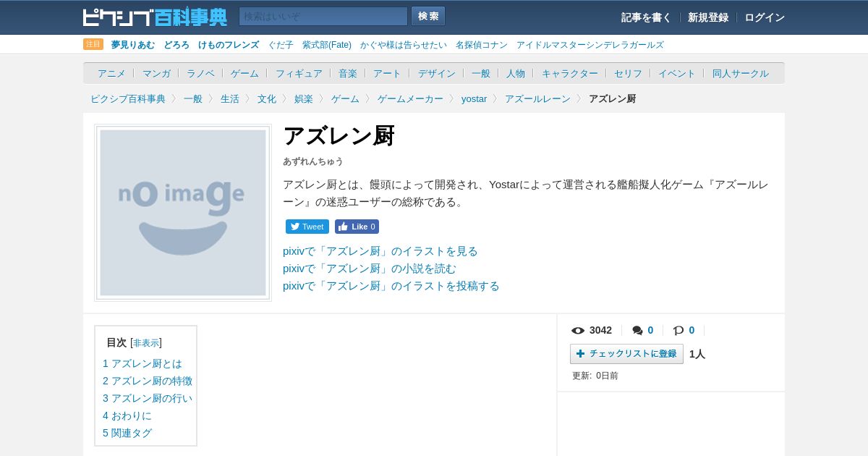Open the 文化 breadcrumb link

pyautogui.click(x=267, y=98)
